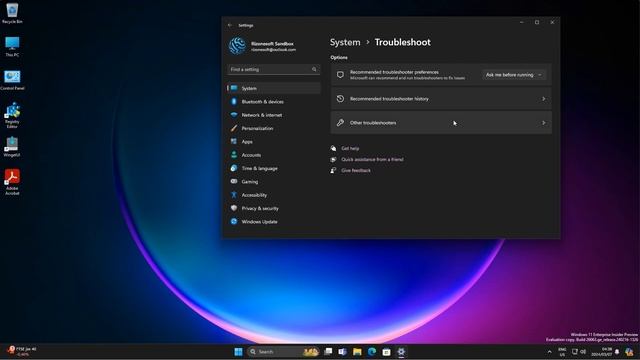Open the troubleshooter preferences dropdown

[x=513, y=75]
